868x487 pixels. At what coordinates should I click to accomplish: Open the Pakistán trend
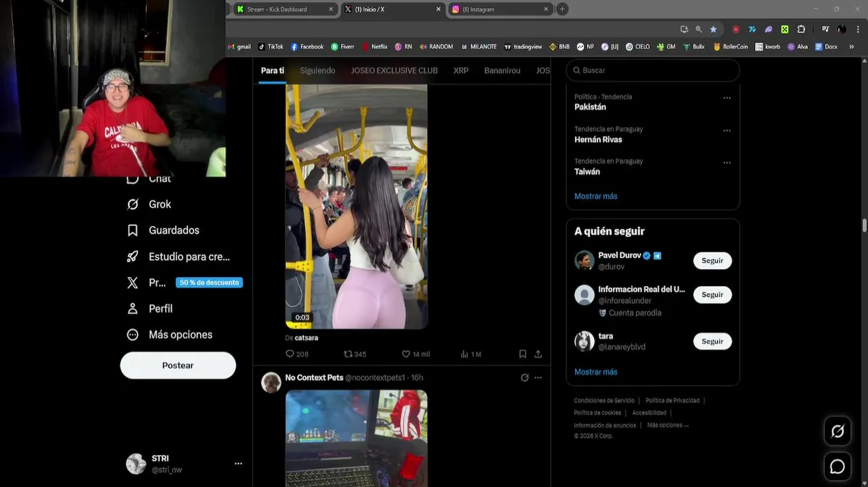click(590, 107)
